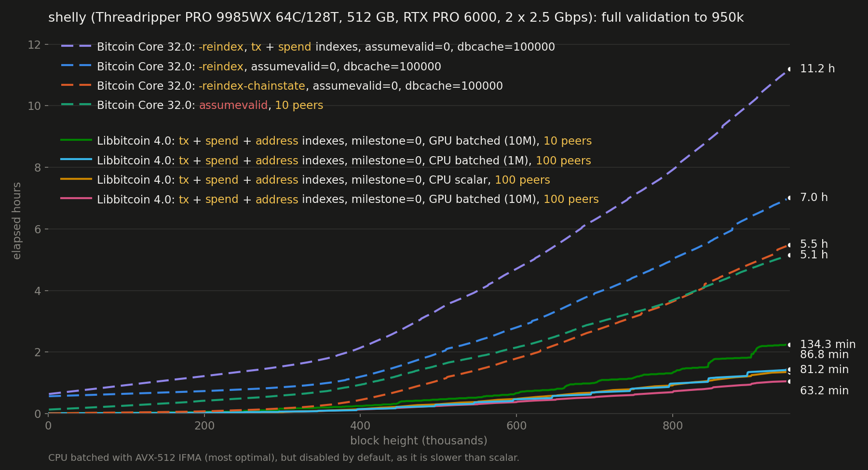868x470 pixels.
Task: Click the endpoint dot of the 7.0 h curve
Action: coord(790,198)
